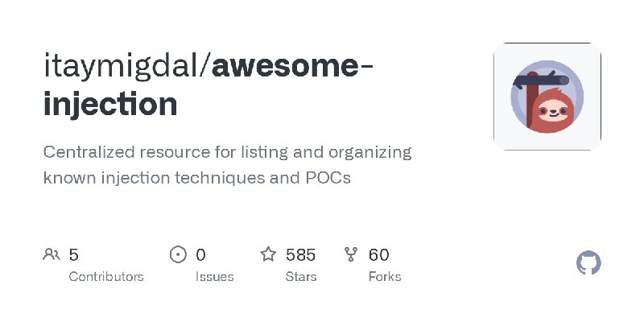Open the itaymigdal owner name
Viewport: 644px width, 322px height.
point(120,66)
